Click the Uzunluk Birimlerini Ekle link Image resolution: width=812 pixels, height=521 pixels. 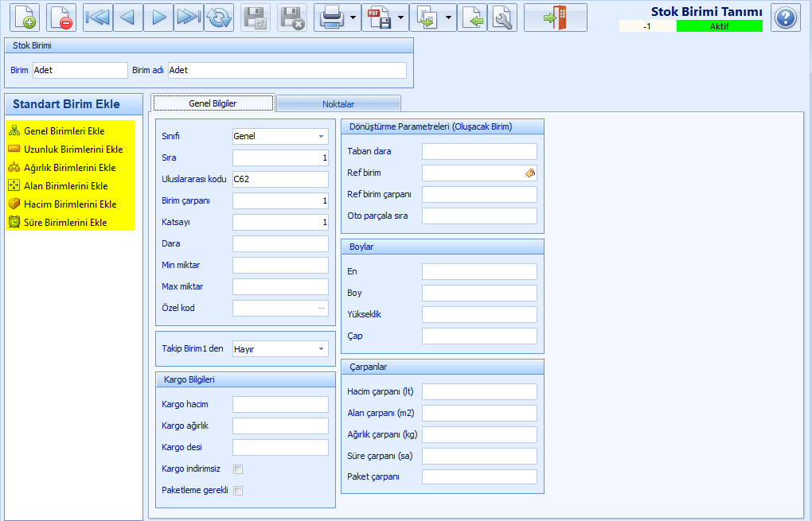(73, 149)
